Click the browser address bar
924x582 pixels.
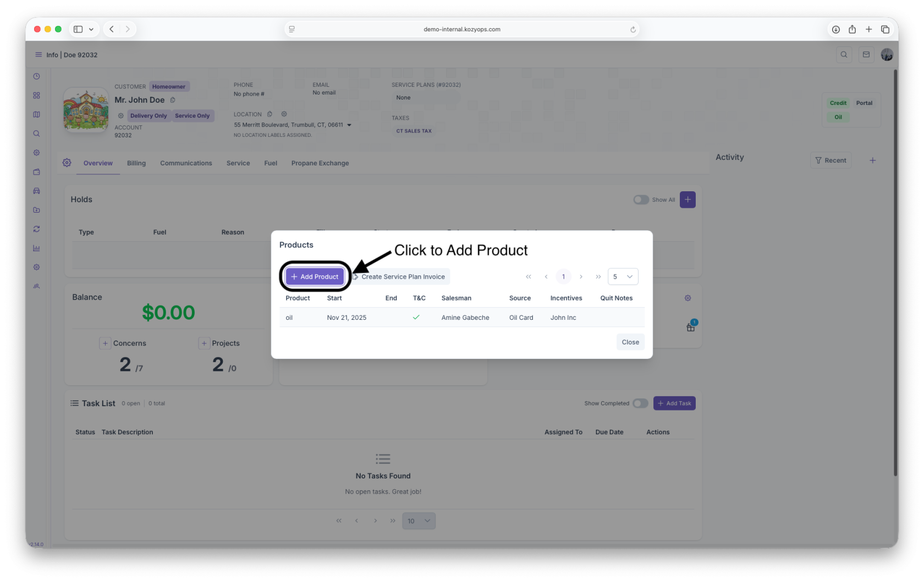coord(461,29)
